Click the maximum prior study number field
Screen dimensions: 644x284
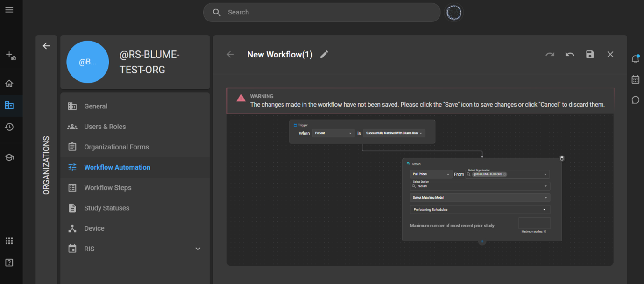pos(534,223)
